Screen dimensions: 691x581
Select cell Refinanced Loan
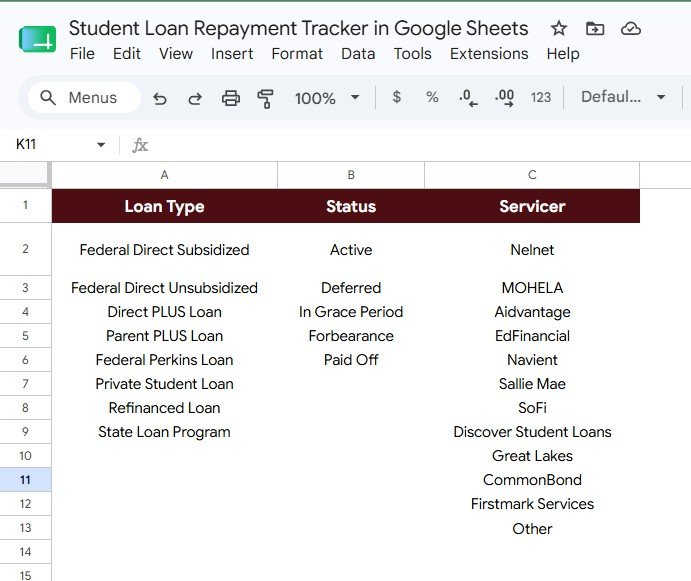click(164, 408)
